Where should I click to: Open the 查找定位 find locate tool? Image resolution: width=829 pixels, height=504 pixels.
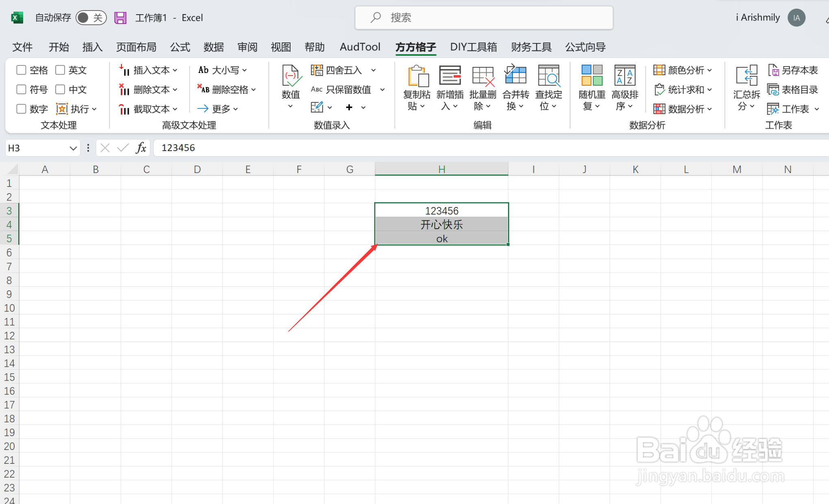coord(549,76)
